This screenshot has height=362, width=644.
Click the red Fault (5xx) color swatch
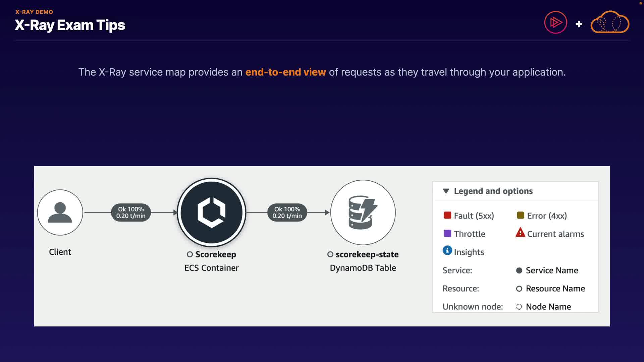point(447,215)
